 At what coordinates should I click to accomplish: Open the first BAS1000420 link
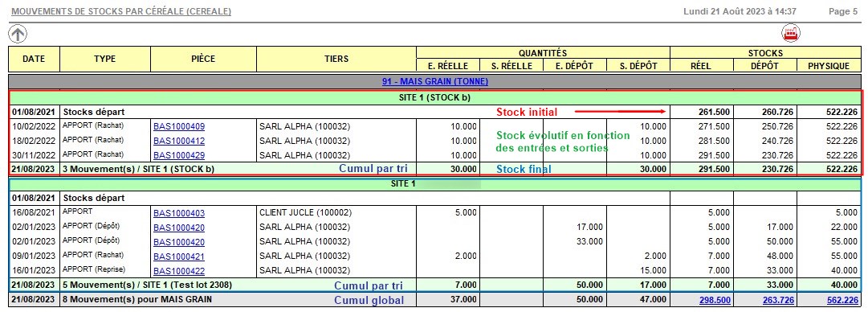(179, 227)
